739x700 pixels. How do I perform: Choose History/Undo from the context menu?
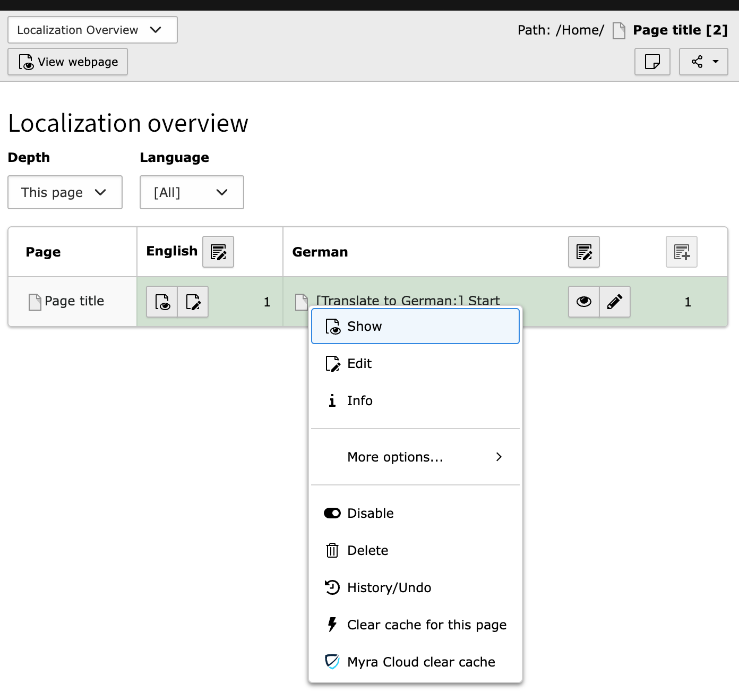point(389,587)
